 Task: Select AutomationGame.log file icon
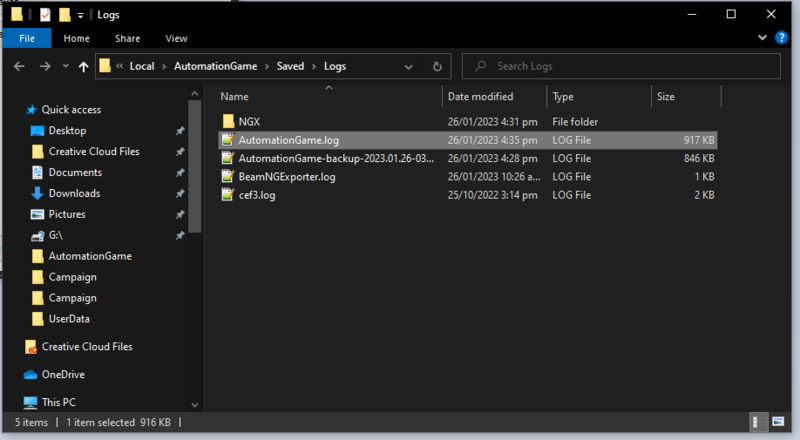pos(228,140)
